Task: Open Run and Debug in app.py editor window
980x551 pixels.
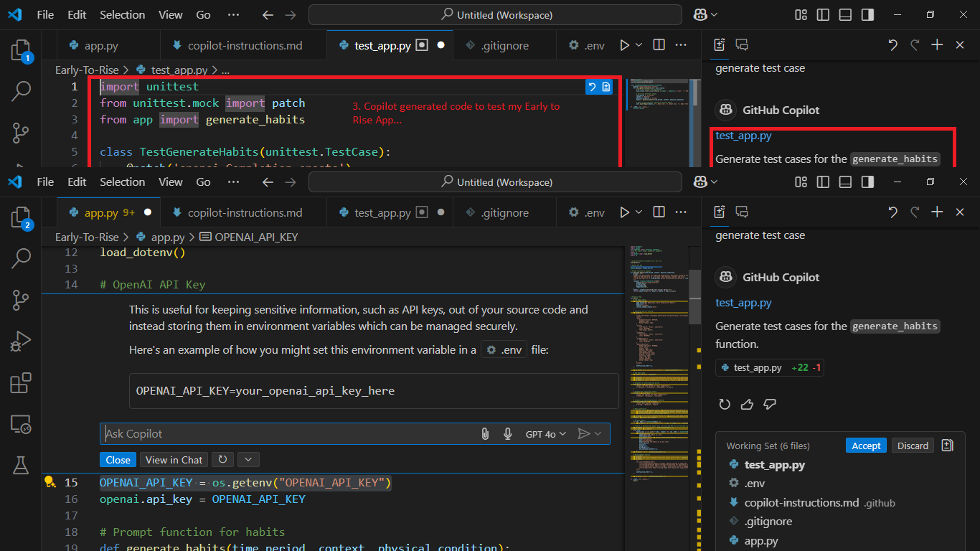Action: tap(20, 341)
